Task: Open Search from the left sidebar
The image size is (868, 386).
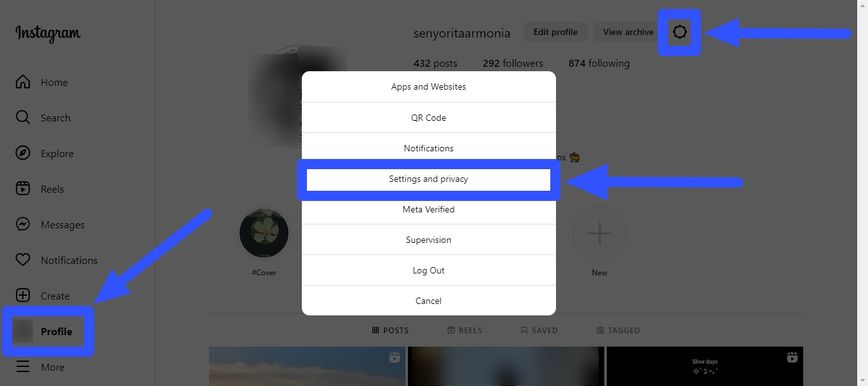Action: [x=23, y=117]
